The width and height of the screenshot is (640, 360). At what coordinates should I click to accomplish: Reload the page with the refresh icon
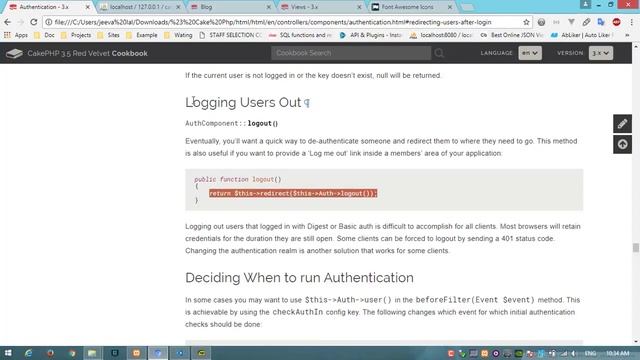coord(33,22)
